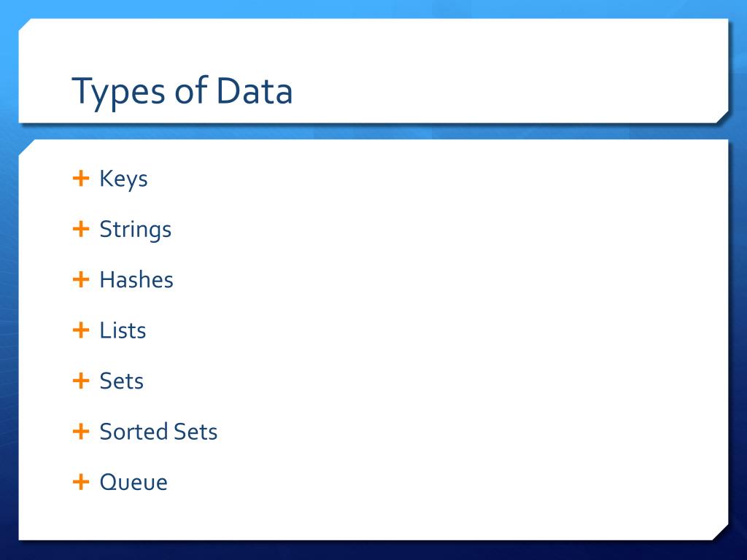Select the Sets list item text
747x560 pixels.
122,381
